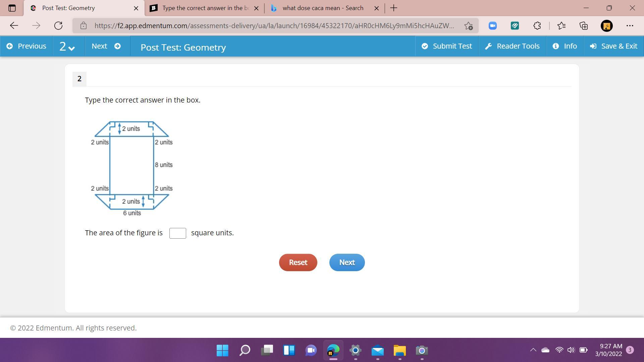Add this page to favorites star
The width and height of the screenshot is (644, 362).
pyautogui.click(x=469, y=26)
